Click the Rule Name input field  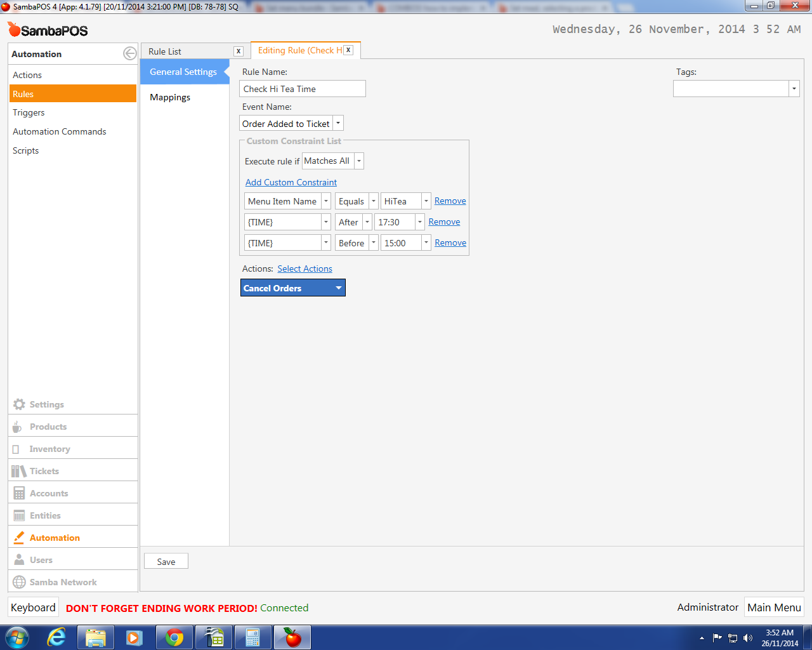[303, 88]
